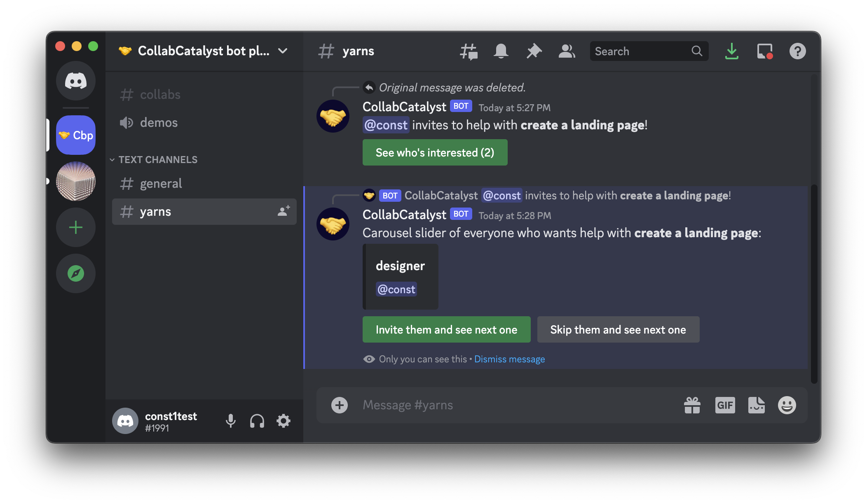Image resolution: width=867 pixels, height=504 pixels.
Task: Open the general text channel
Action: click(204, 184)
